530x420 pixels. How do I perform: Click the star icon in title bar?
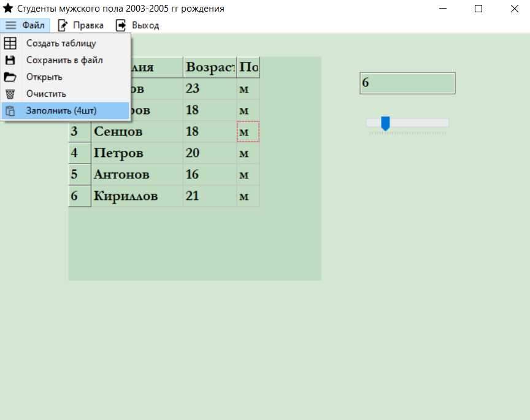pyautogui.click(x=8, y=9)
